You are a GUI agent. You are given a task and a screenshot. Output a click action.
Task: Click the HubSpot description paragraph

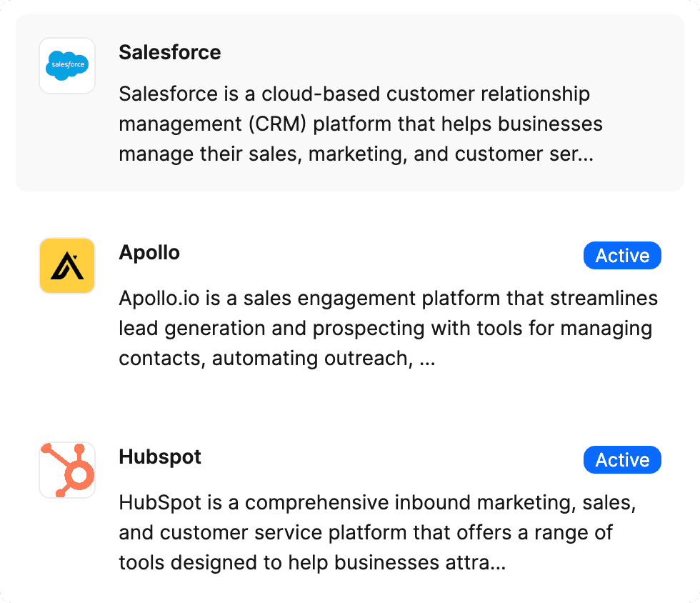(378, 532)
